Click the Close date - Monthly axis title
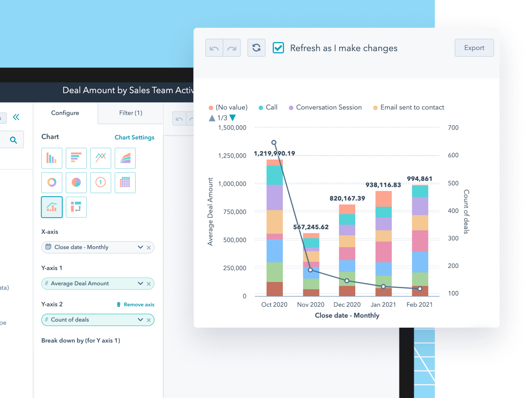532x398 pixels. [x=347, y=315]
